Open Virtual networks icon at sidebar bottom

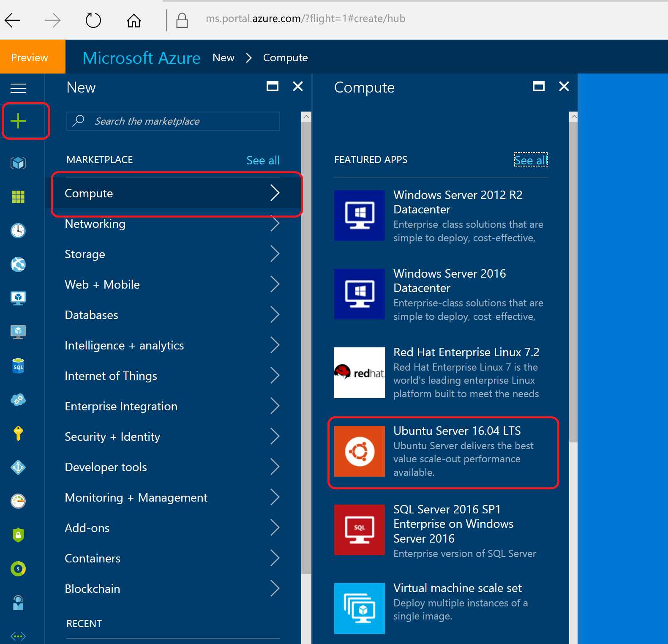[x=18, y=636]
